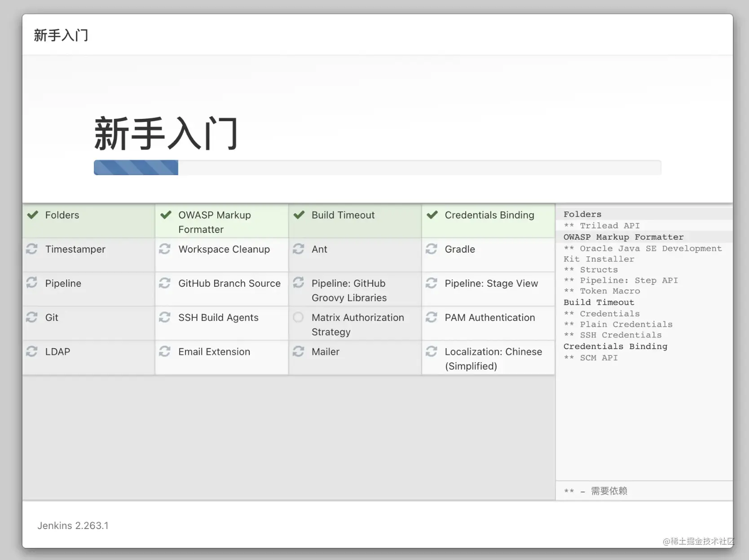Click the sync icon next to Mailer

[299, 351]
